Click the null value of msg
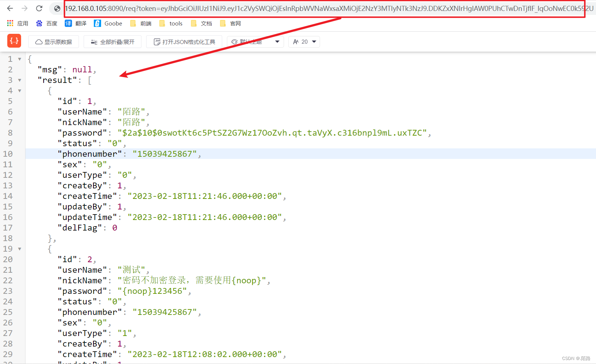Viewport: 596px width, 364px height. click(x=82, y=69)
